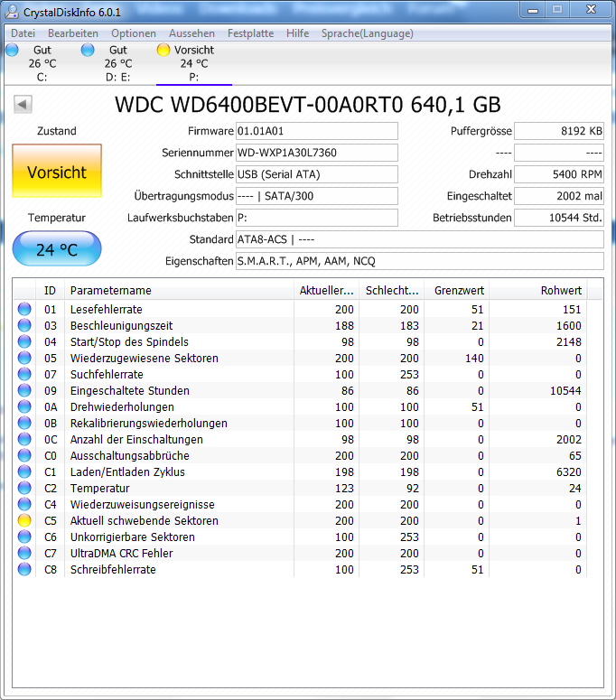The height and width of the screenshot is (700, 616).
Task: Select the yellow Vorsicht orb for drive P:
Action: (x=163, y=50)
